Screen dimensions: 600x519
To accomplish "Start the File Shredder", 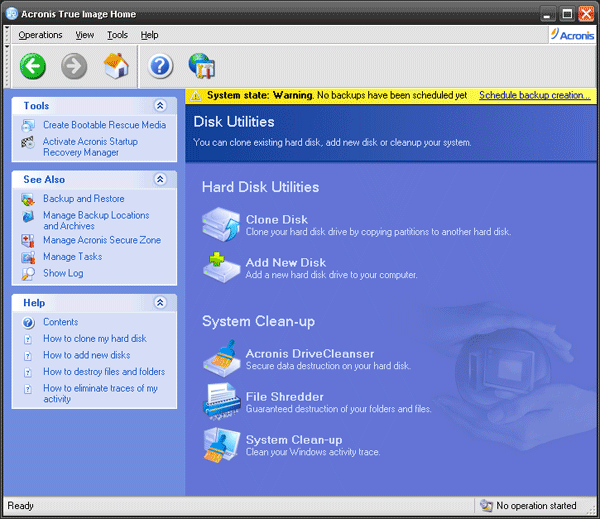I will point(285,397).
